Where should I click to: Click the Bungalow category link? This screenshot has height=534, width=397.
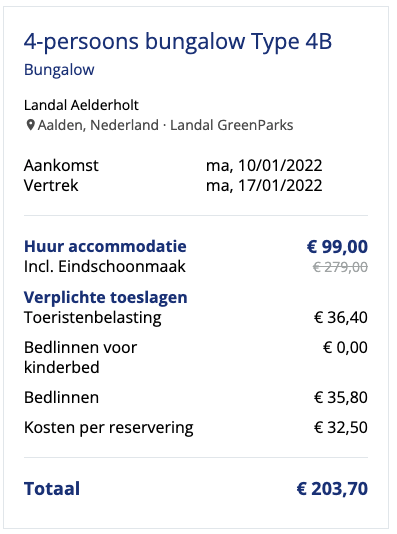[59, 70]
